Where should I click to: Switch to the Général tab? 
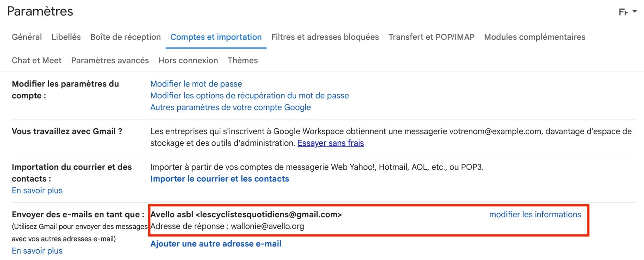[27, 37]
